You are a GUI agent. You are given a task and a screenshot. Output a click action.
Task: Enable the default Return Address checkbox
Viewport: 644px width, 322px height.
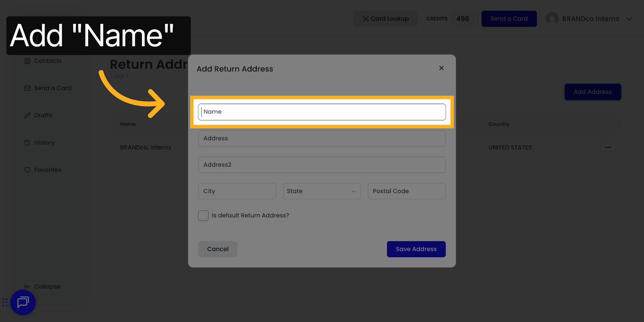[203, 215]
